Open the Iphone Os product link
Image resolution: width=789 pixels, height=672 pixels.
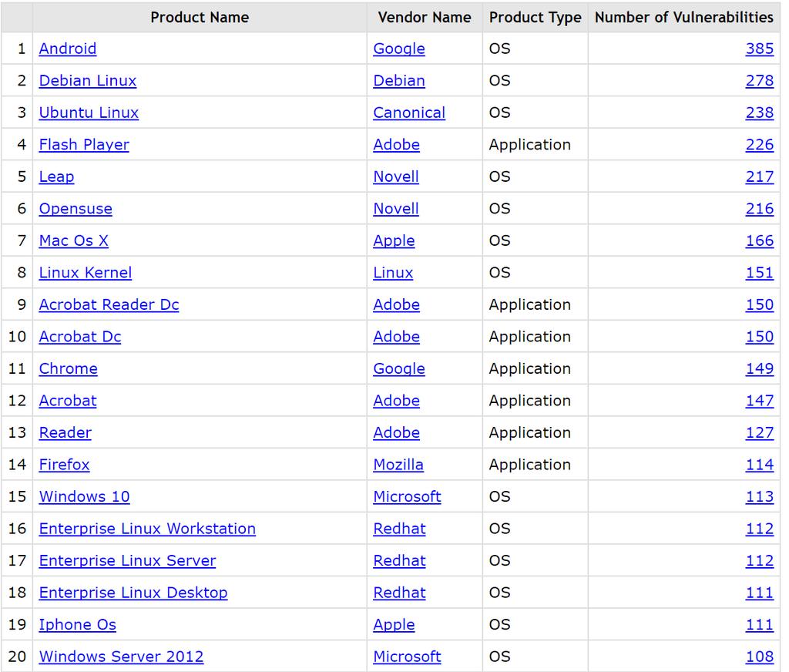[x=78, y=625]
